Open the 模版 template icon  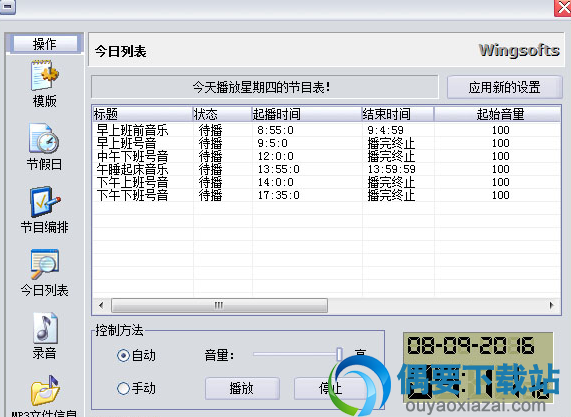(44, 76)
